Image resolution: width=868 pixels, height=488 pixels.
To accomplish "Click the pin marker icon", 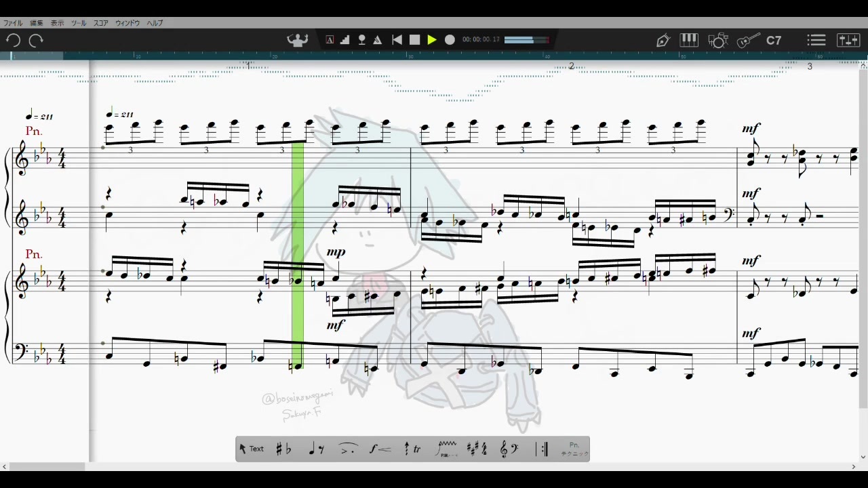I will coord(362,40).
